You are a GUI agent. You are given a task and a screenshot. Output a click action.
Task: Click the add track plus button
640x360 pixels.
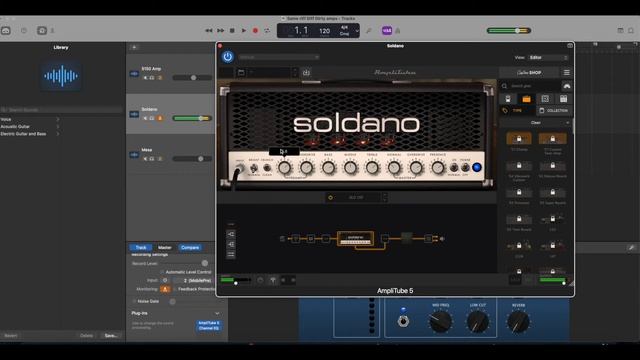pos(134,47)
